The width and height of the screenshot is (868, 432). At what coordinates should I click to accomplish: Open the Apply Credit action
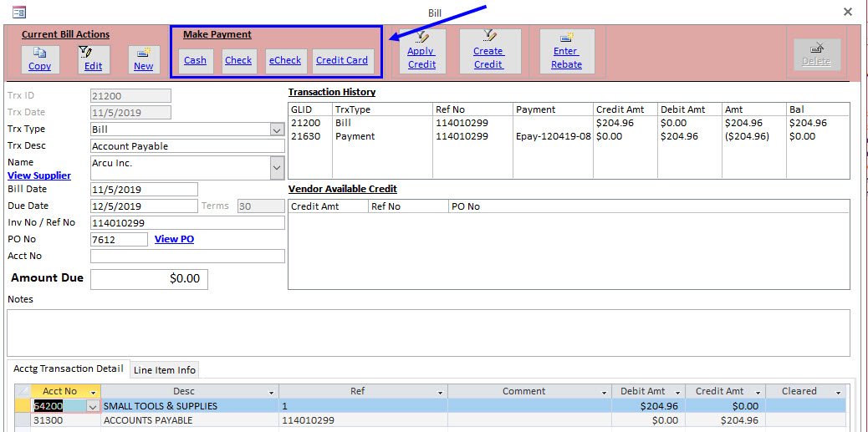pos(421,52)
